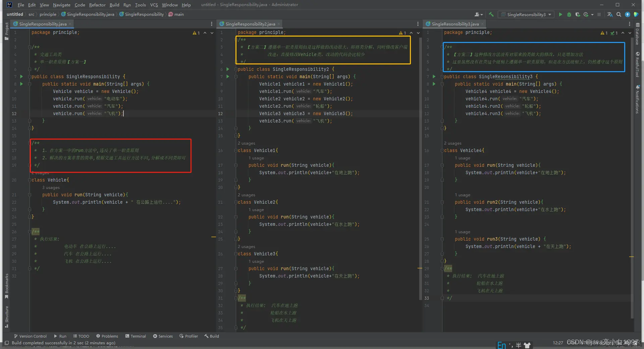Run SingleResonsibility3 with the green play icon
This screenshot has width=644, height=349.
pos(560,14)
